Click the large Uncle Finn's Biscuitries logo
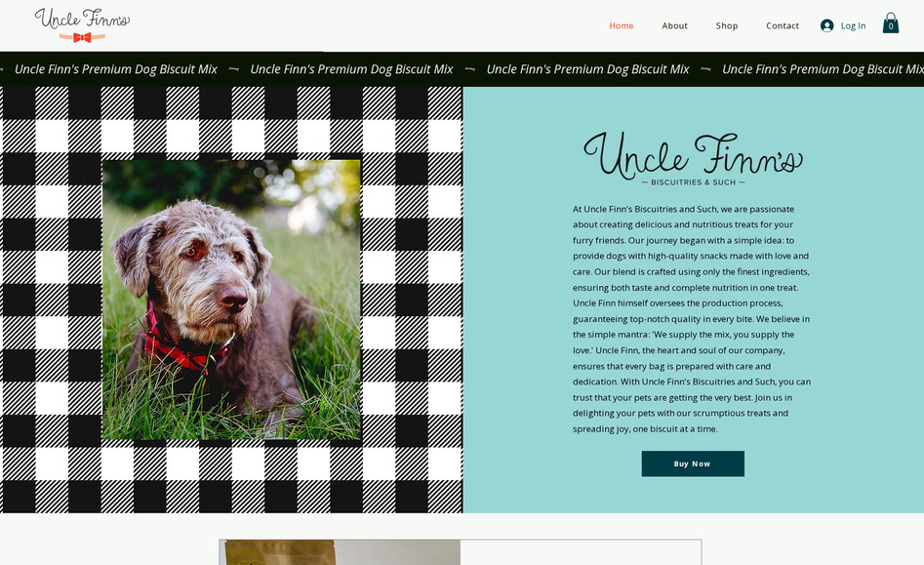Viewport: 924px width, 565px height. (x=693, y=158)
